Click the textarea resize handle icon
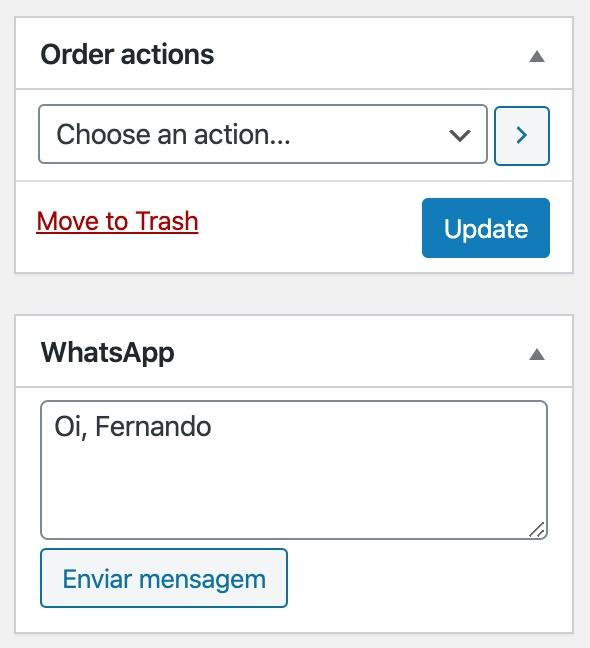Screen dimensions: 590x648 tap(537, 530)
